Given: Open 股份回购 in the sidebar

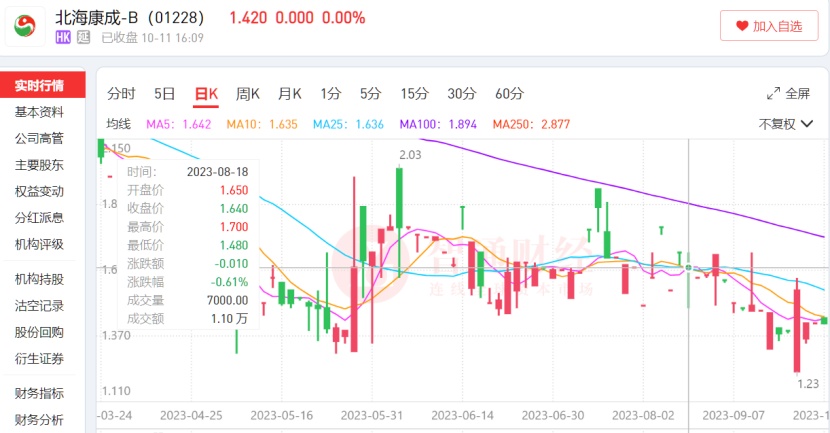Looking at the screenshot, I should [x=39, y=332].
